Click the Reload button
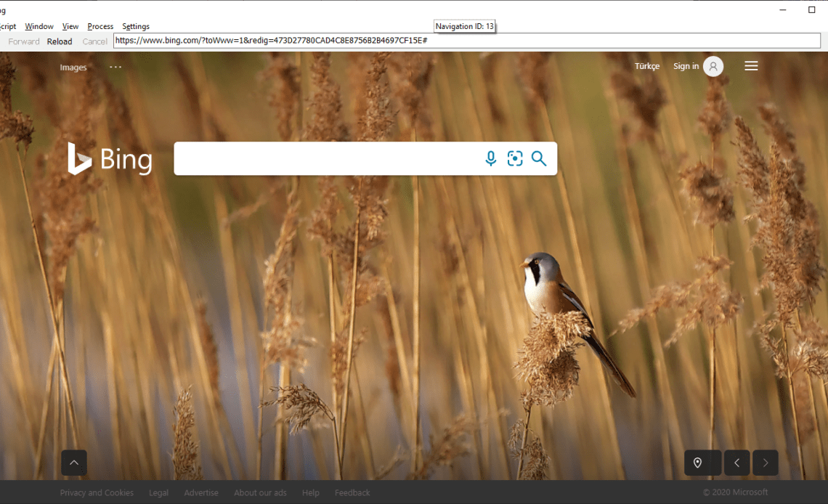 pos(59,41)
